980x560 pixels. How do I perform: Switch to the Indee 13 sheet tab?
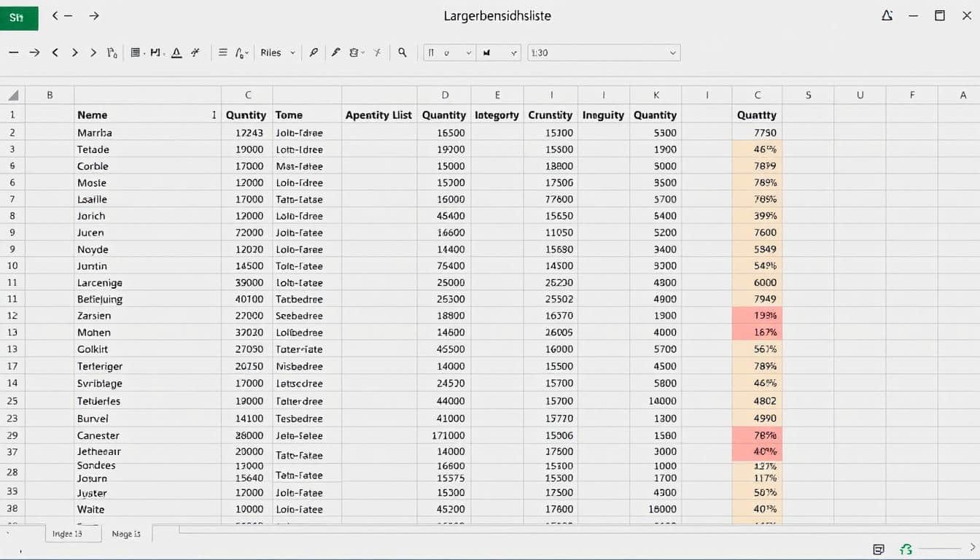(x=67, y=534)
